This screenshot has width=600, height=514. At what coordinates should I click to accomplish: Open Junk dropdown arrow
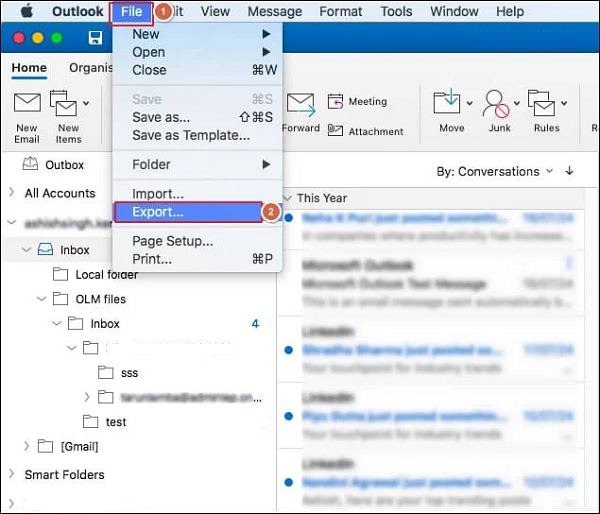coord(517,103)
